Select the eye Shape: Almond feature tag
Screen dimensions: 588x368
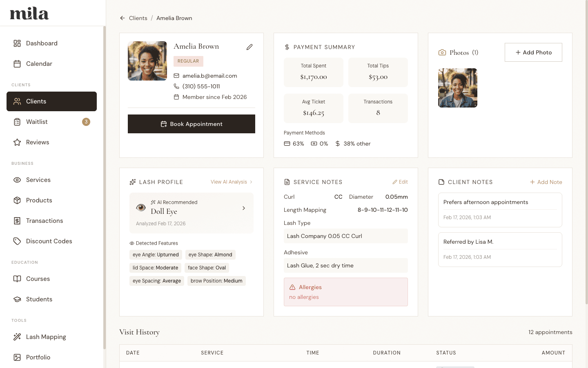pos(210,254)
